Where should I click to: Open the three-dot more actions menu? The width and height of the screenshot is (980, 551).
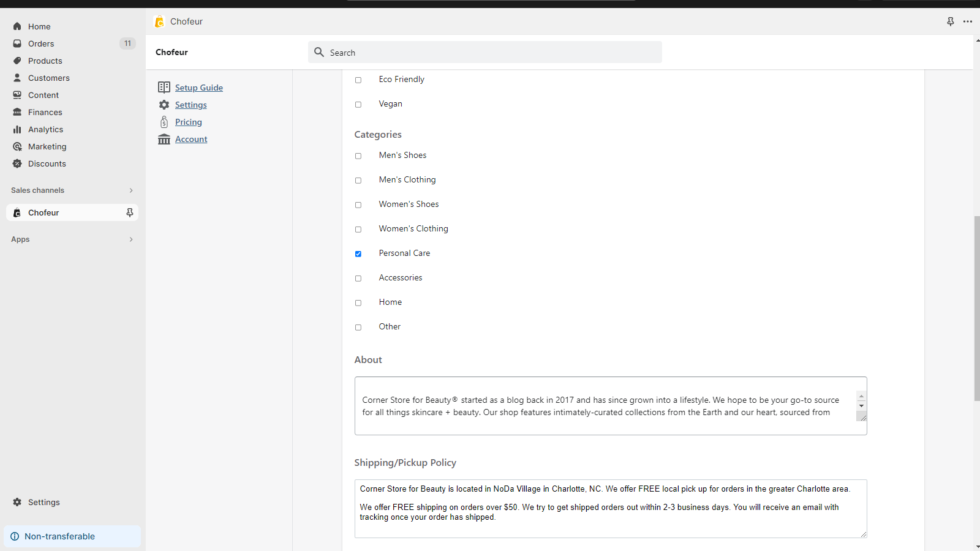(x=968, y=21)
